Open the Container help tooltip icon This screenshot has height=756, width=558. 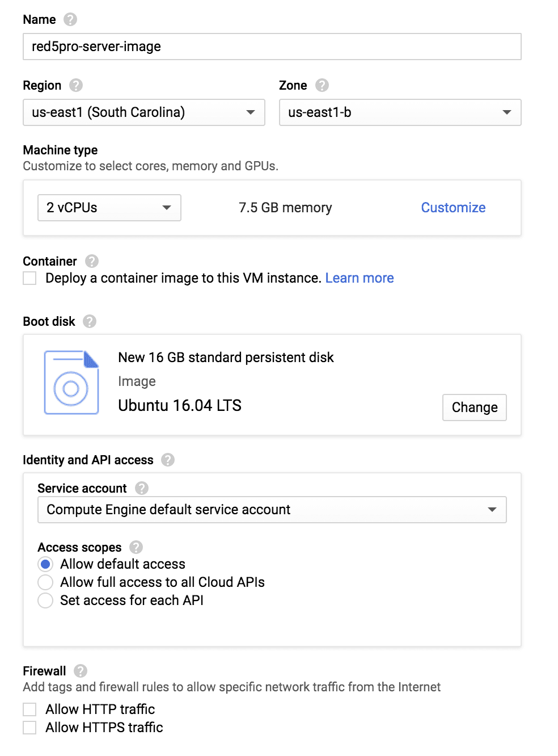(92, 261)
